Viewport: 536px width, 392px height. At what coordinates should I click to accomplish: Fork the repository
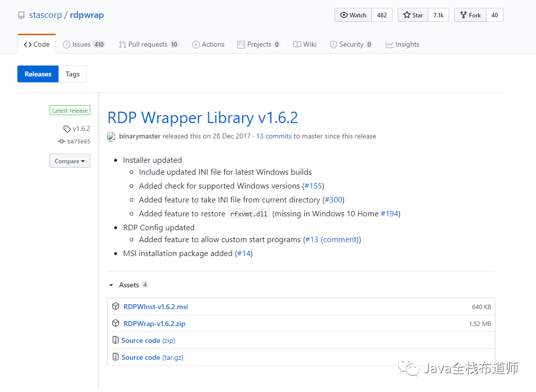point(470,15)
